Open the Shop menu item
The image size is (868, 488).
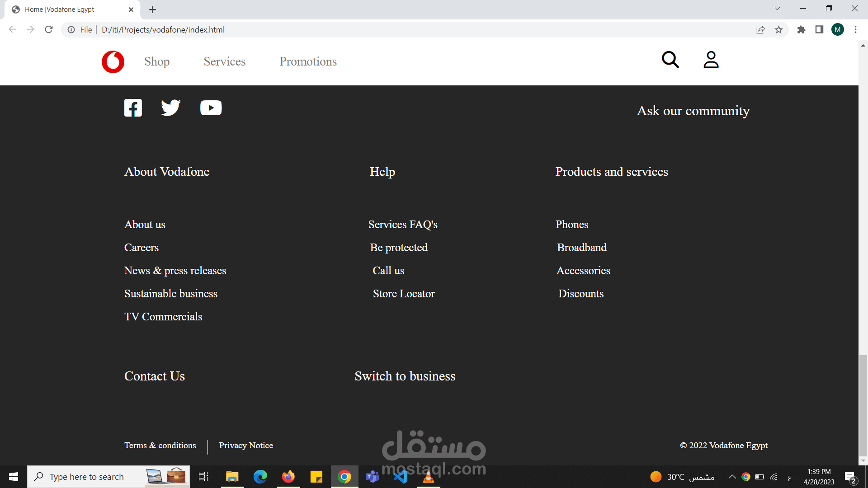(x=157, y=61)
